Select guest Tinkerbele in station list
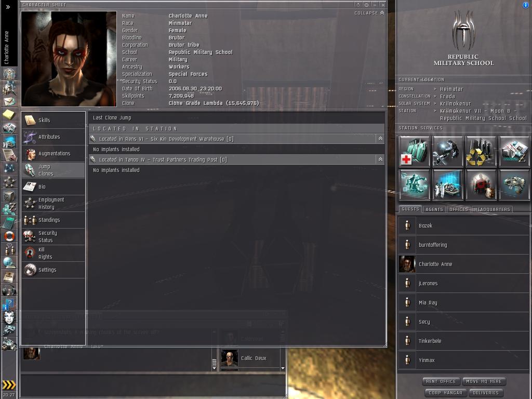 click(464, 341)
